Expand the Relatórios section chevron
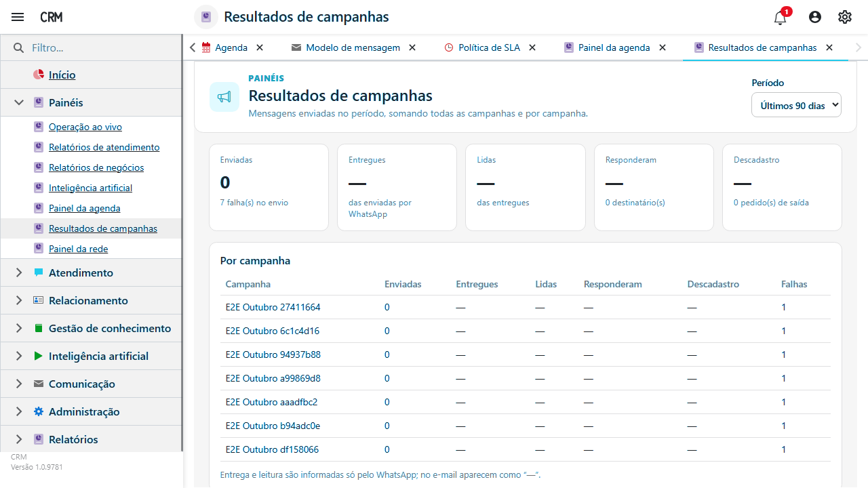 click(19, 439)
